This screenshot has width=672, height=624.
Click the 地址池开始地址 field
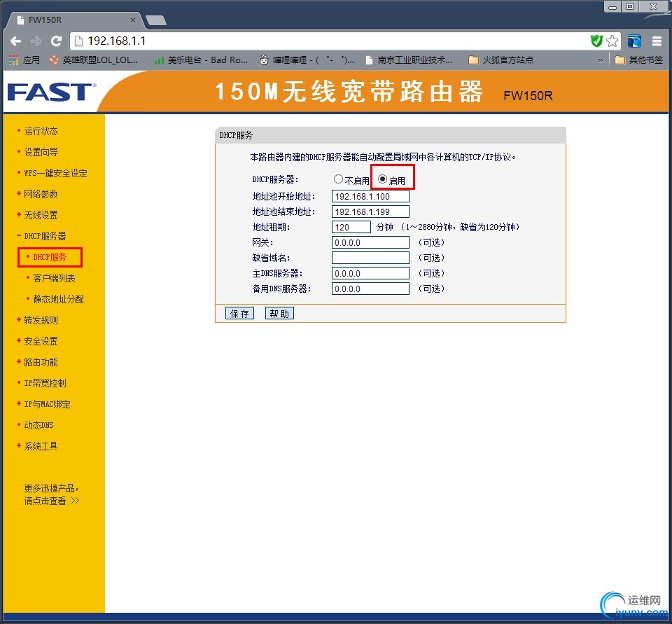[370, 196]
